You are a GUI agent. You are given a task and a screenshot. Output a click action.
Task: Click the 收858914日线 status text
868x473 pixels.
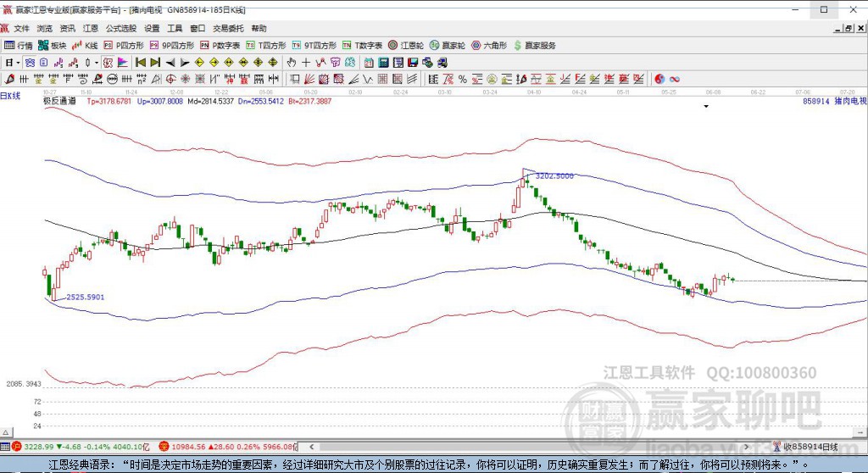pyautogui.click(x=810, y=447)
